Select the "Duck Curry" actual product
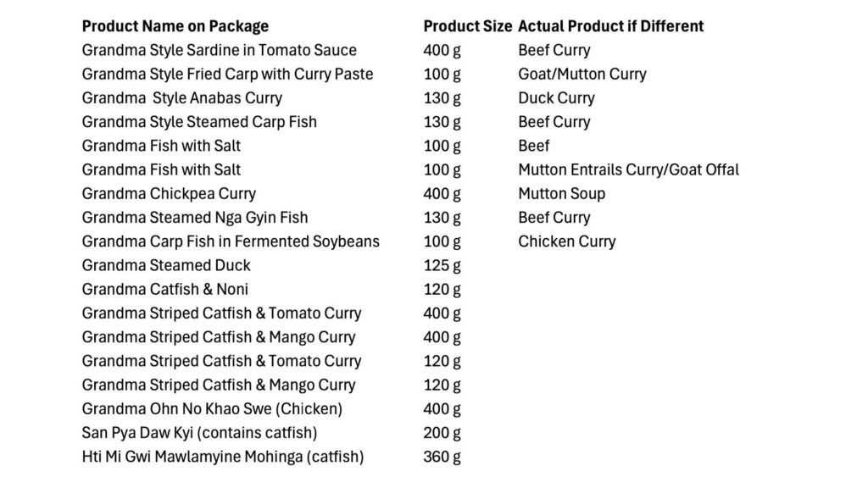Screen dimensions: 868x488 coord(556,97)
